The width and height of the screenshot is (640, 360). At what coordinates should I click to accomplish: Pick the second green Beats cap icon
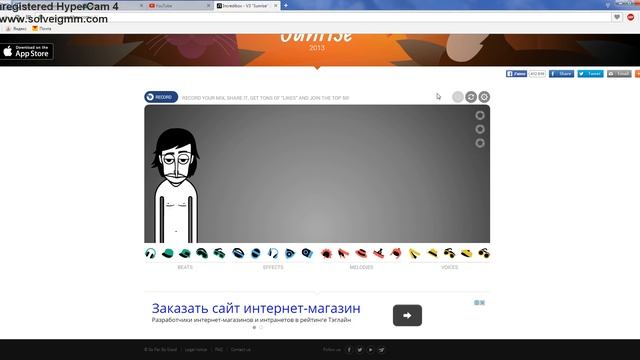pyautogui.click(x=167, y=253)
